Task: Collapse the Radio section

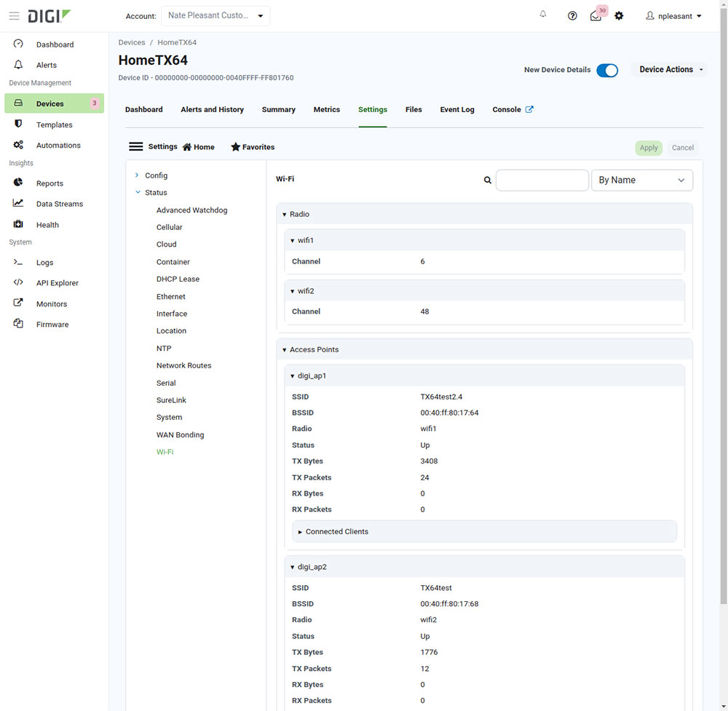Action: coord(284,214)
